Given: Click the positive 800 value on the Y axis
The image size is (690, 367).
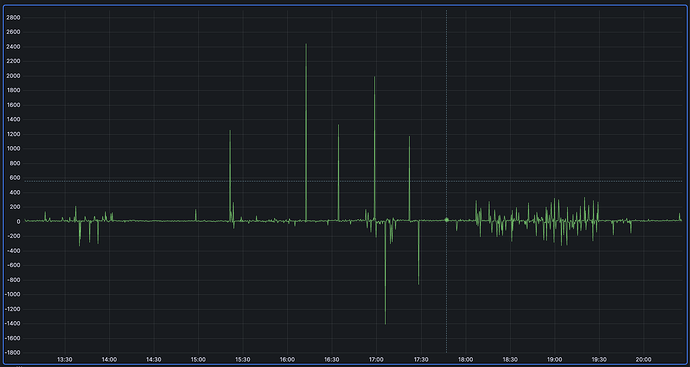Looking at the screenshot, I should coord(15,163).
